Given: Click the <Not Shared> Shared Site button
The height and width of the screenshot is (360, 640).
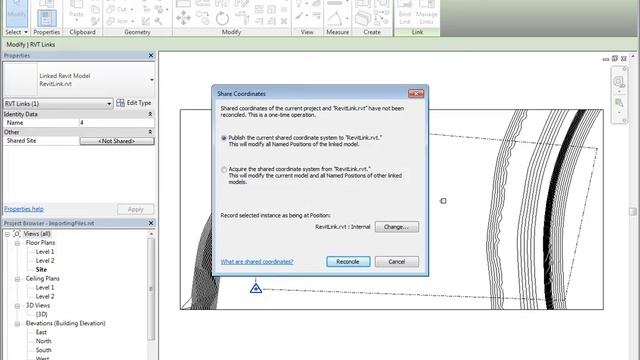Looking at the screenshot, I should tap(117, 141).
